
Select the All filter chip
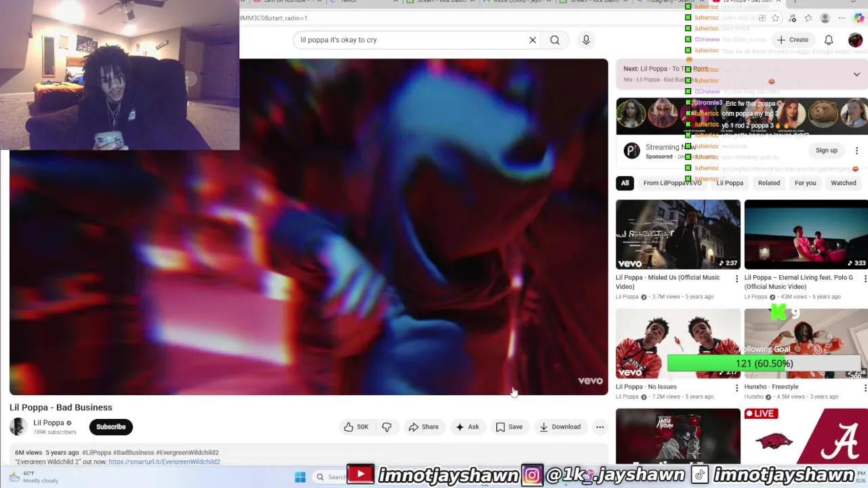625,183
